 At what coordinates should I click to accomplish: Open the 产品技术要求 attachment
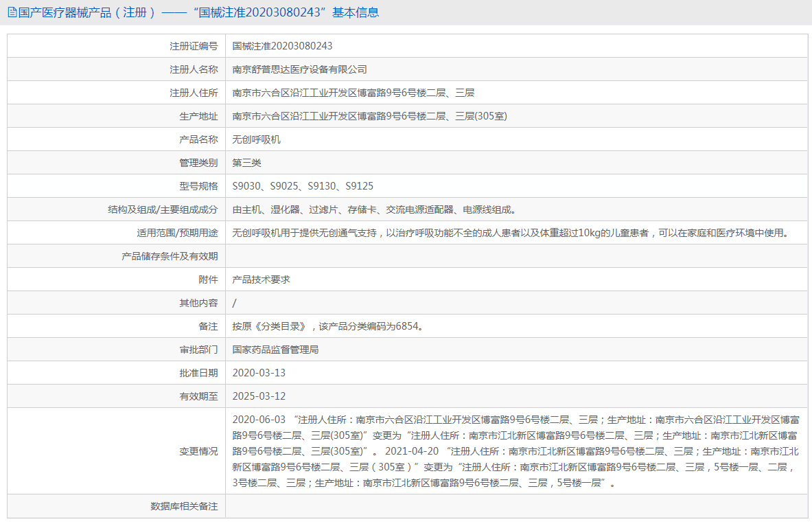[261, 280]
